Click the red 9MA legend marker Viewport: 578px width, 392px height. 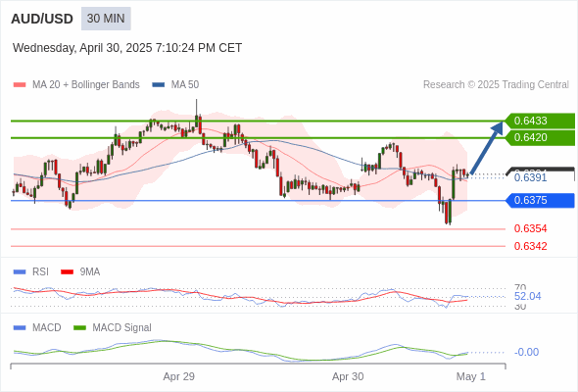pos(67,272)
